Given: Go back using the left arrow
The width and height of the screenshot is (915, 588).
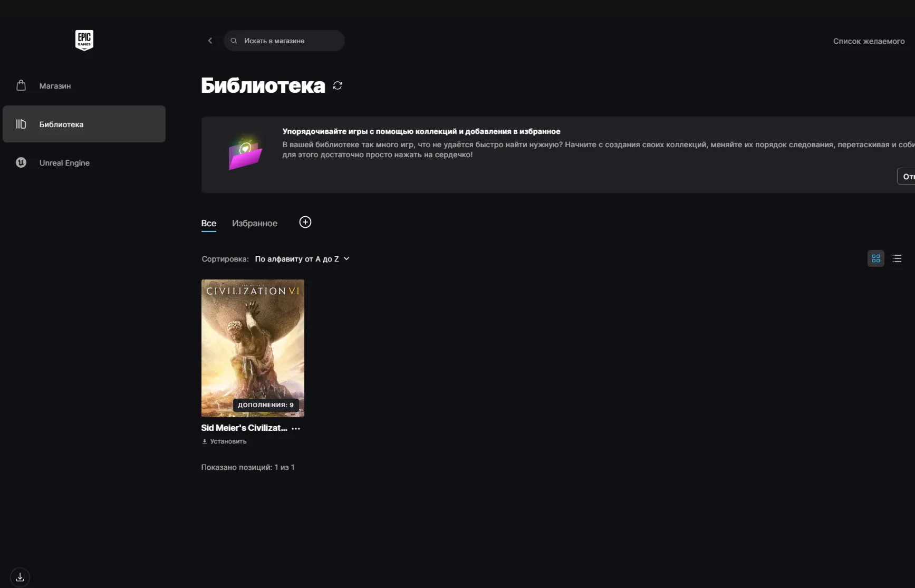Looking at the screenshot, I should coord(210,41).
